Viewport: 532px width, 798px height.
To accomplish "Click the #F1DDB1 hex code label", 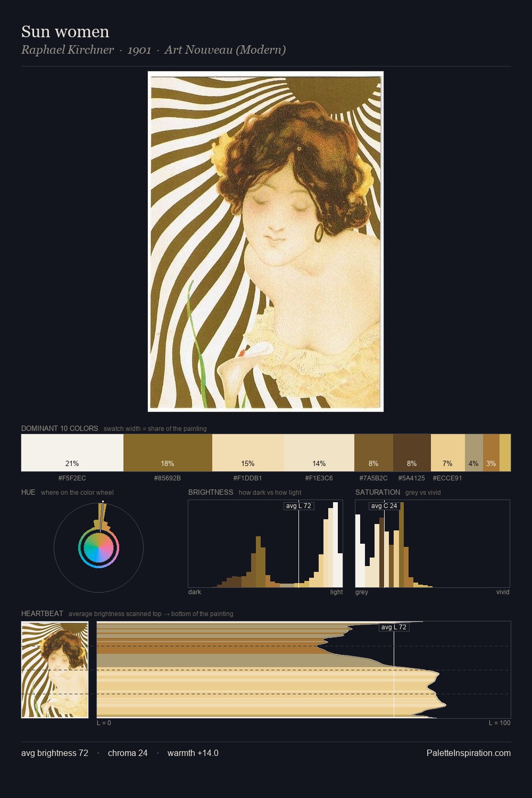I will [x=248, y=478].
